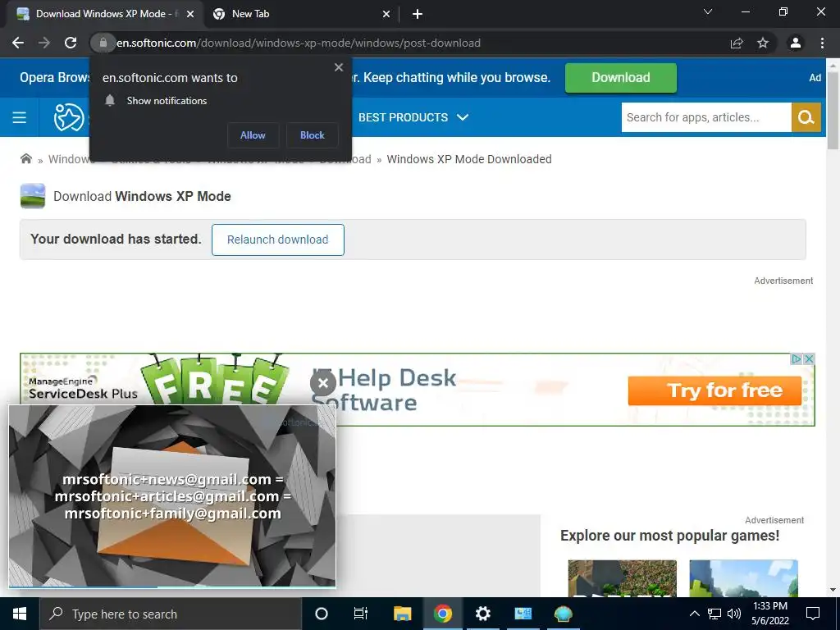The height and width of the screenshot is (630, 840).
Task: Close the Help Desk ad with X
Action: coord(809,359)
